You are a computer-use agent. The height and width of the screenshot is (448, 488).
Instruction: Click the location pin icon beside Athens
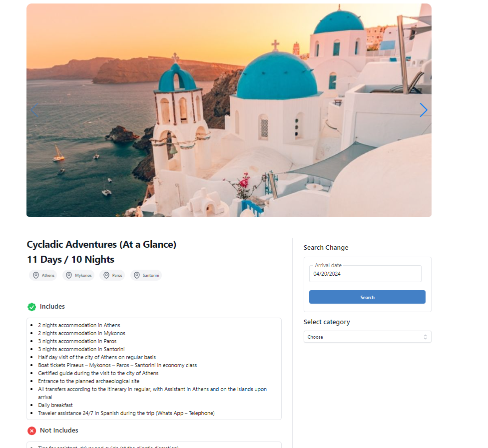click(x=36, y=275)
